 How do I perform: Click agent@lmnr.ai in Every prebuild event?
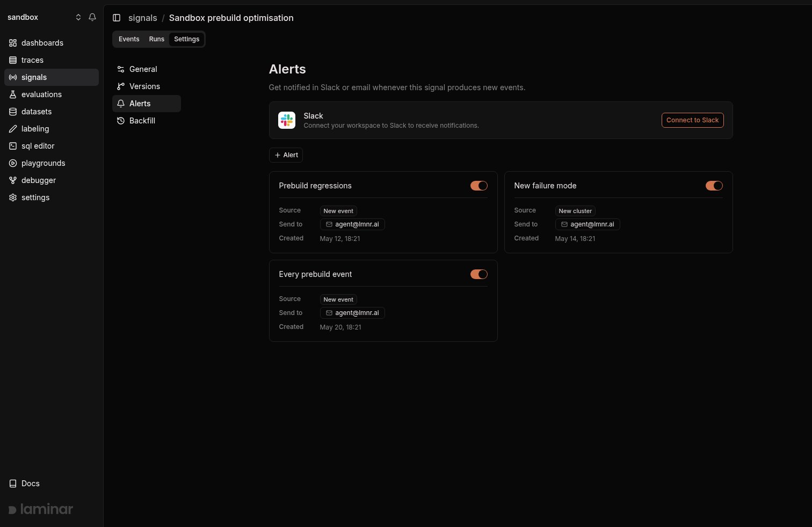pyautogui.click(x=352, y=313)
